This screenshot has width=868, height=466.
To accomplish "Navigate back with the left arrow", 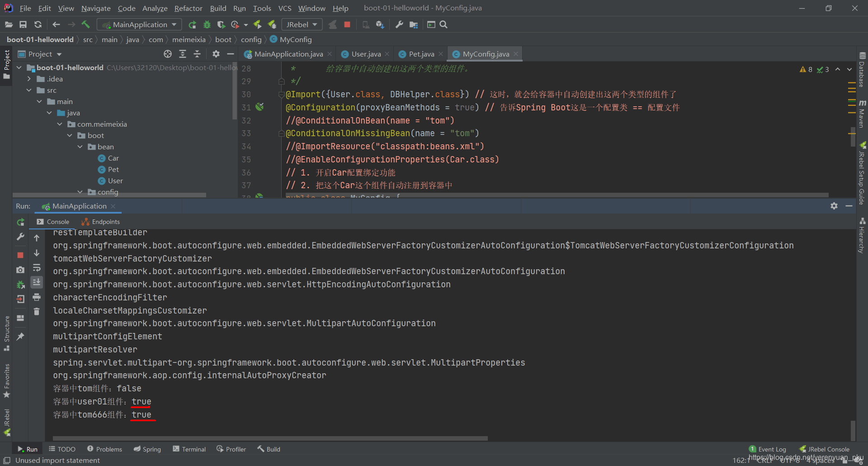I will click(x=56, y=24).
